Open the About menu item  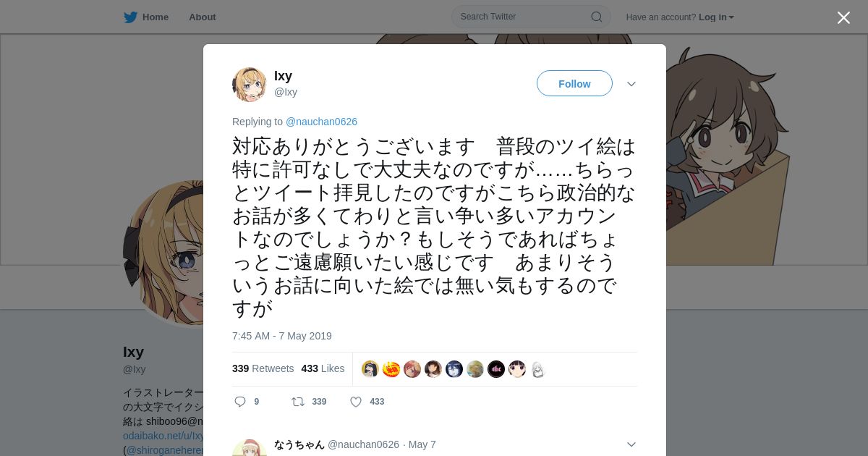pyautogui.click(x=203, y=17)
